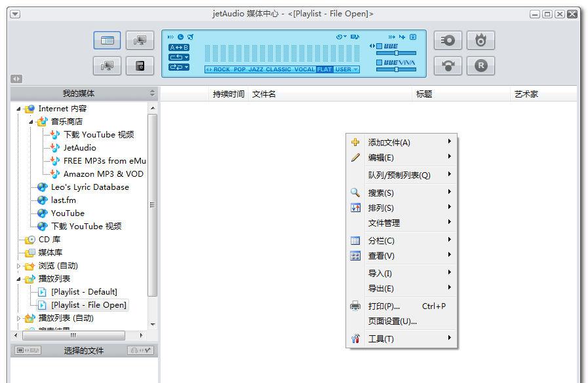Click the tree scrollbar's up arrow
Image resolution: width=588 pixels, height=383 pixels.
(153, 108)
